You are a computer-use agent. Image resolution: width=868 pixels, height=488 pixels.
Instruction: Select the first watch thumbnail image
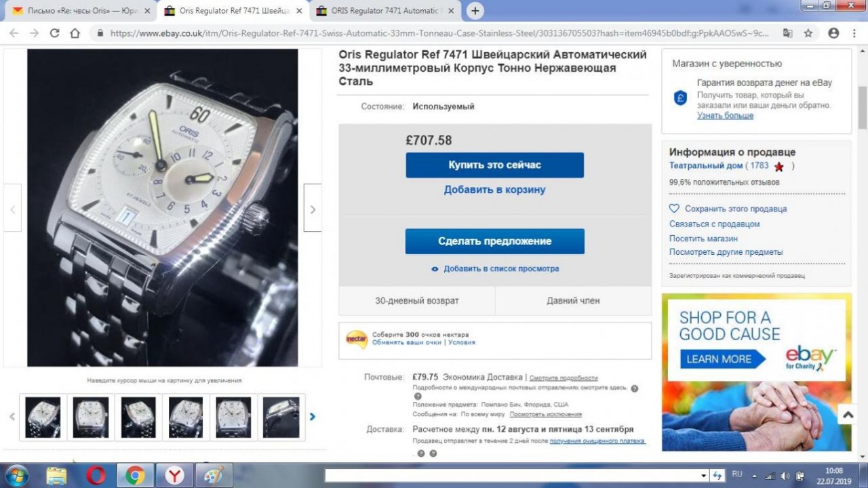(x=43, y=418)
